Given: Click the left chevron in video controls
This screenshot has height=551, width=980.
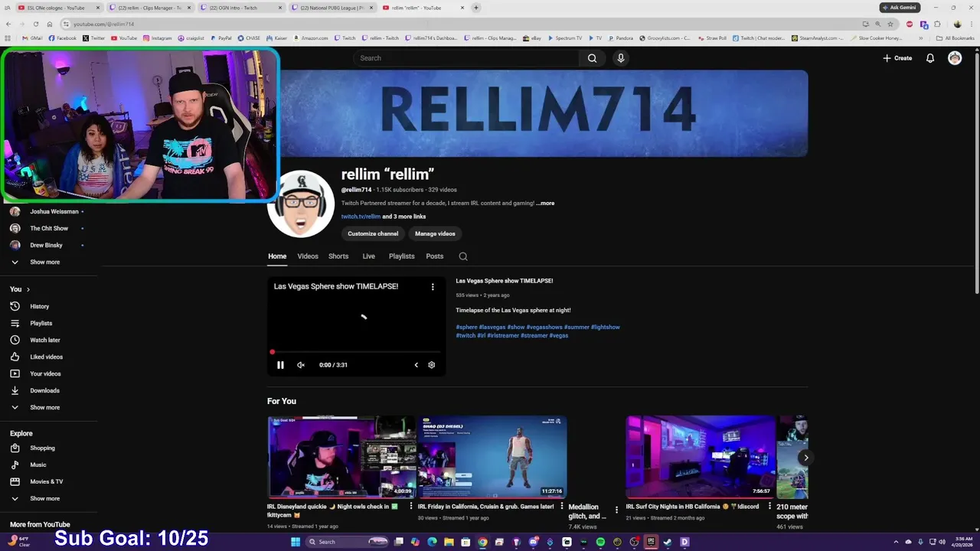Looking at the screenshot, I should [x=416, y=365].
